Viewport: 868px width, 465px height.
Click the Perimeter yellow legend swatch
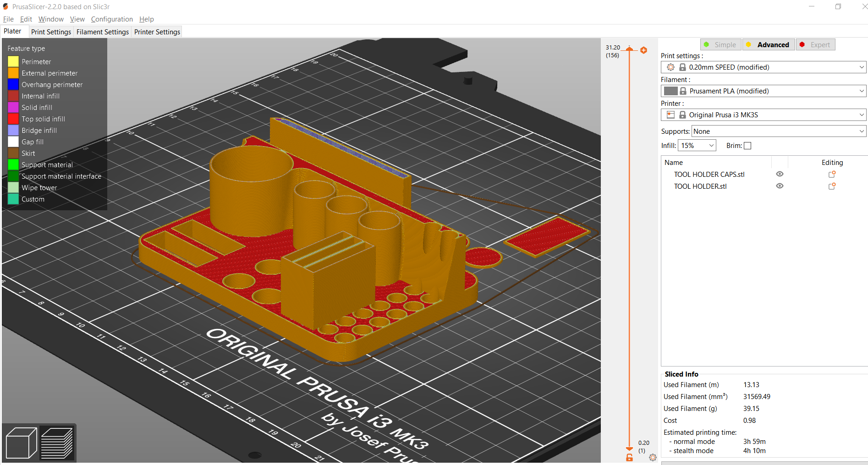click(x=13, y=61)
